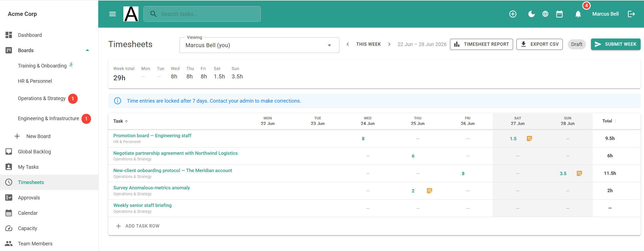Open the note icon on Meridian account Sunday
Screen dimensions: 644x251
click(x=580, y=173)
